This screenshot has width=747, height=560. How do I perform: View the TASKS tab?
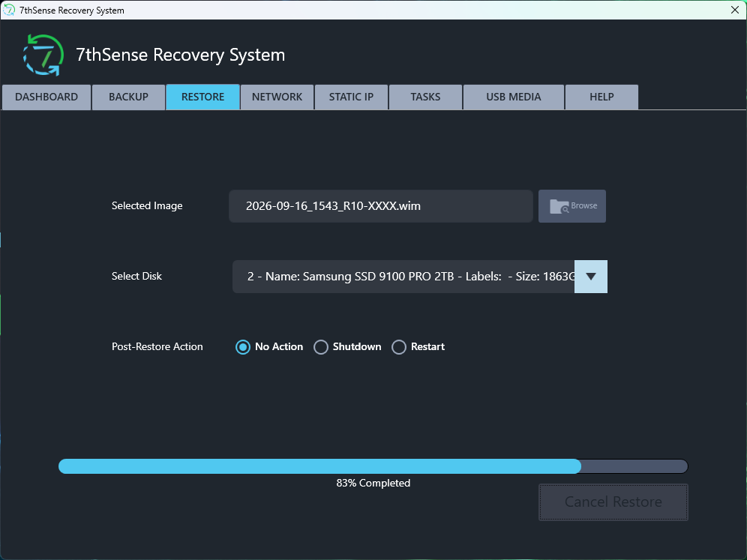pos(425,97)
